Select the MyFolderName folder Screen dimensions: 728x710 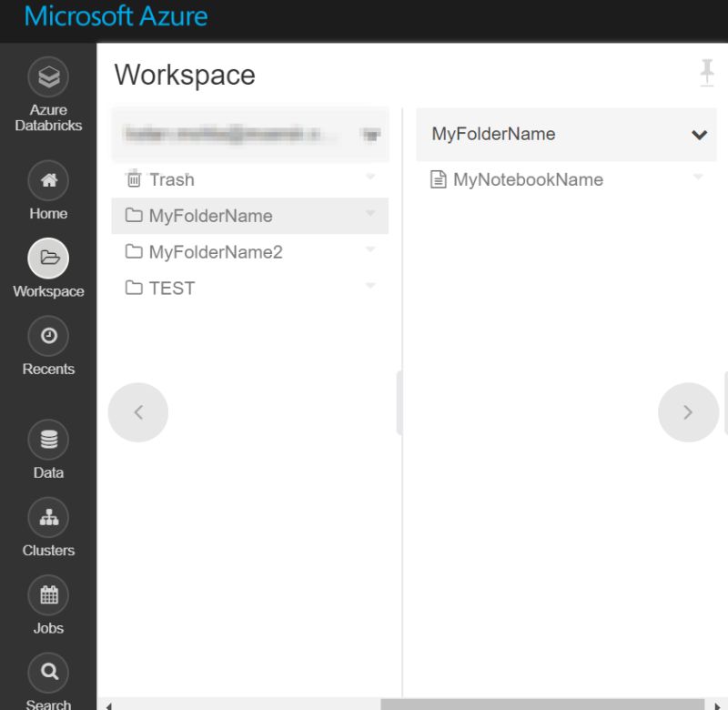point(249,216)
